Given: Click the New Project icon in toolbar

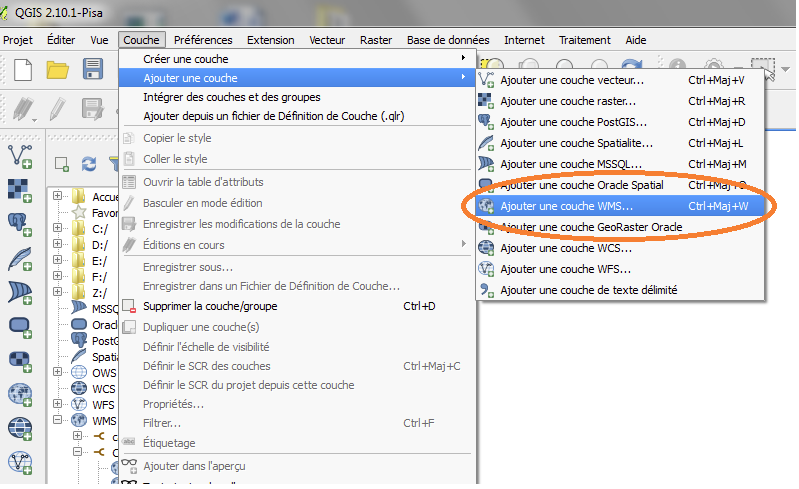Looking at the screenshot, I should 22,69.
